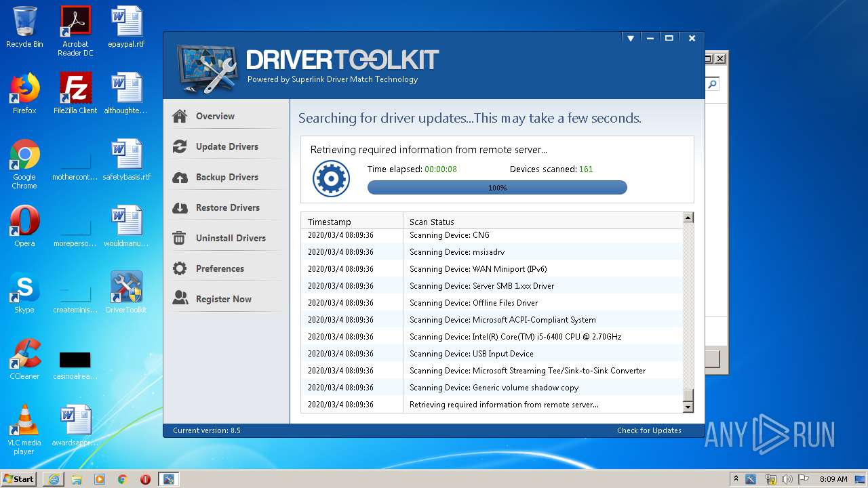The width and height of the screenshot is (868, 488).
Task: Select row Generic volume shadow copy
Action: coord(492,388)
